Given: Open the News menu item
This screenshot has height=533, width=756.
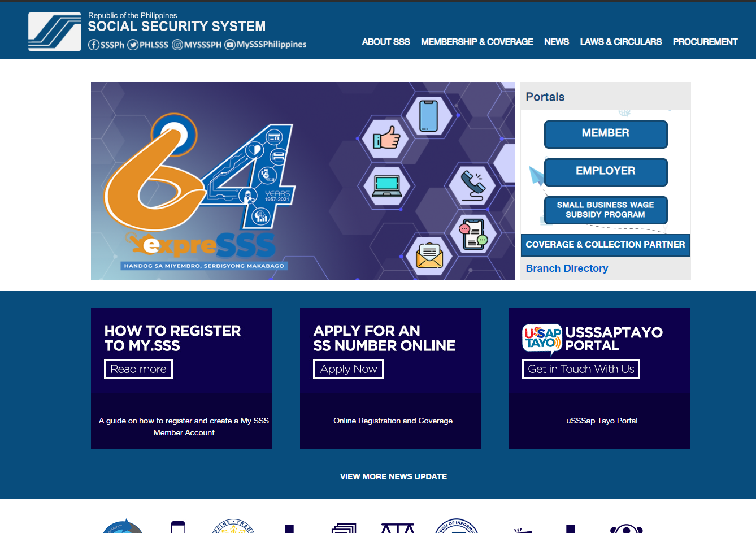Looking at the screenshot, I should point(557,42).
